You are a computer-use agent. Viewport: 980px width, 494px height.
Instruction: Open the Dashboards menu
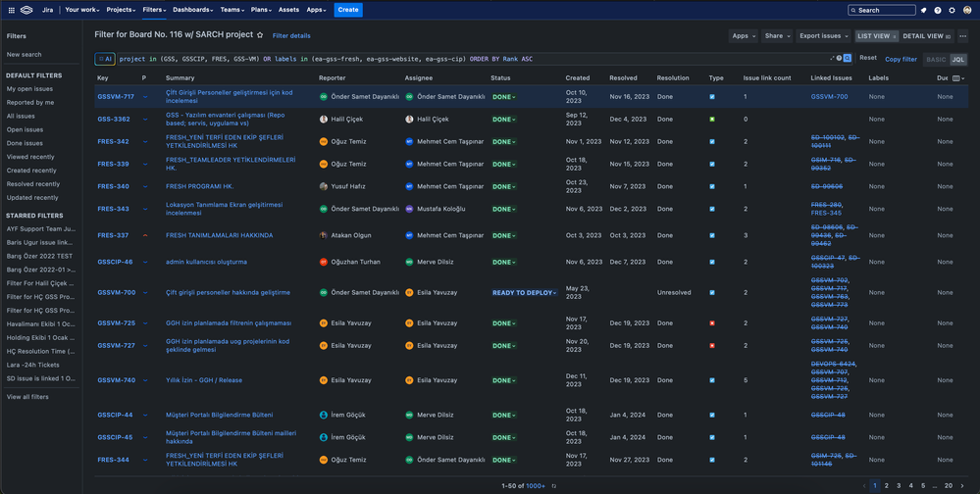pyautogui.click(x=192, y=10)
